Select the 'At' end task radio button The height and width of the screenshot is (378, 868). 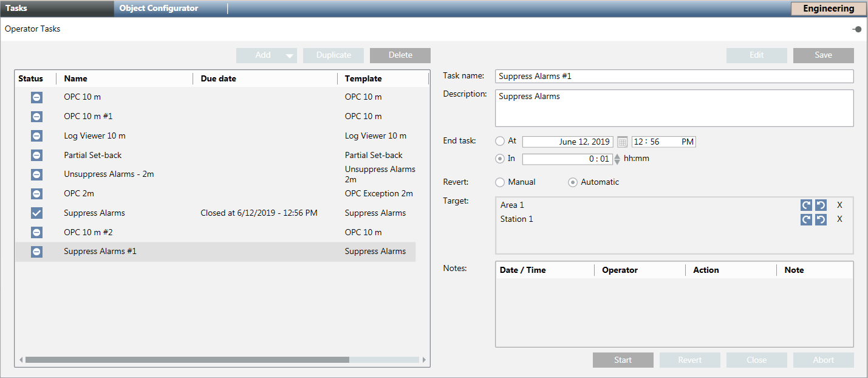500,141
